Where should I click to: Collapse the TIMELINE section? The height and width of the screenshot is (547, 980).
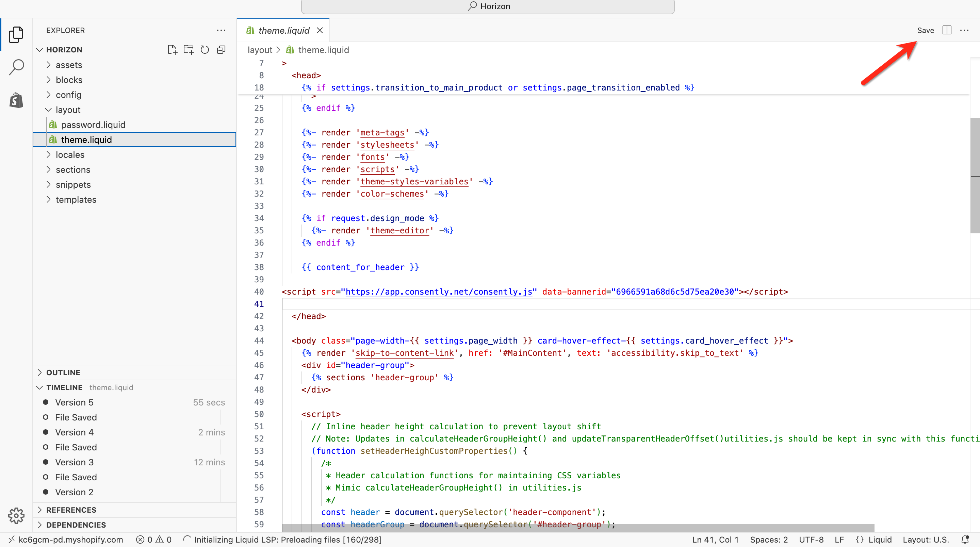coord(64,387)
